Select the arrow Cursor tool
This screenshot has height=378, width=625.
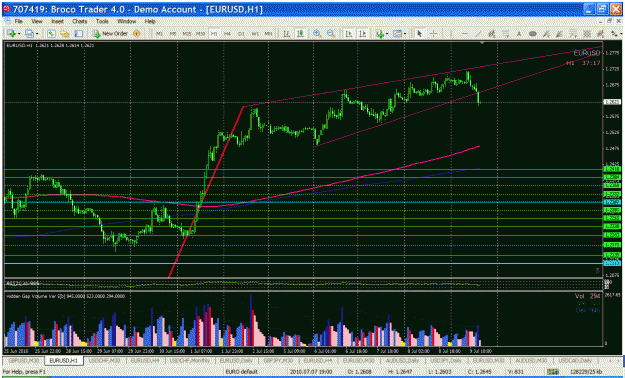(419, 34)
